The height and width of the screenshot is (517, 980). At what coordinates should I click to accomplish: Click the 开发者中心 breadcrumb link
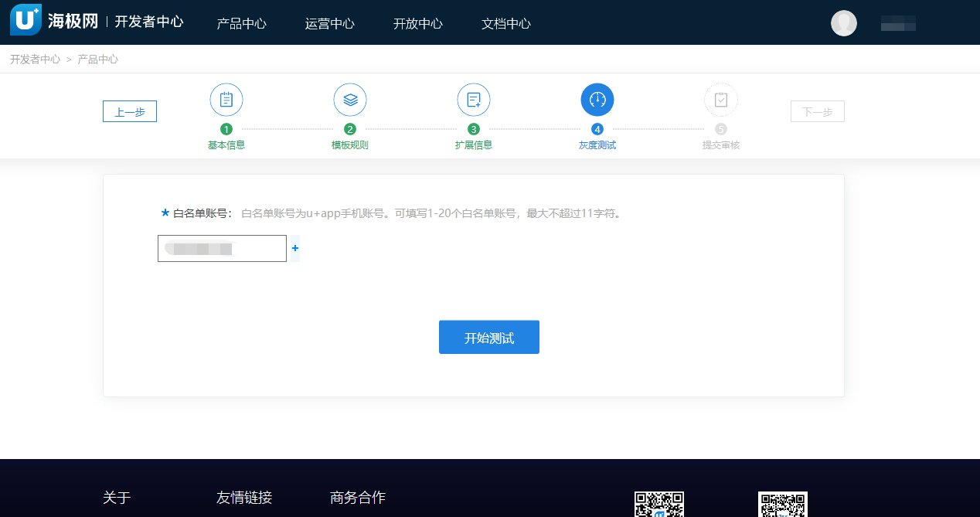[35, 59]
